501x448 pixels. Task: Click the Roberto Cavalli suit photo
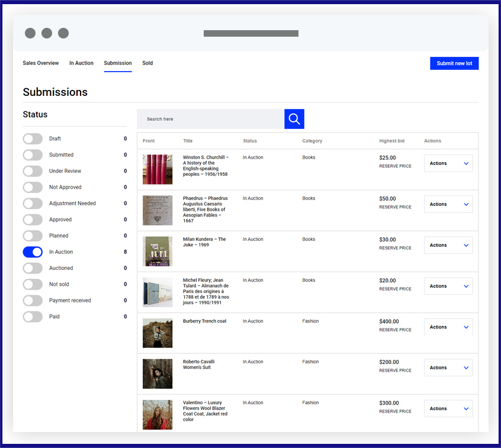tap(157, 374)
